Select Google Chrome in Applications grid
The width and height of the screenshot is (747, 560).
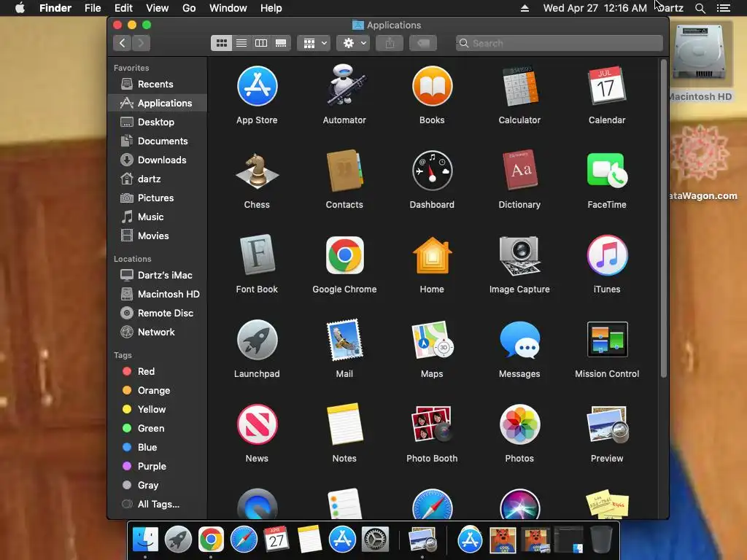pyautogui.click(x=344, y=255)
